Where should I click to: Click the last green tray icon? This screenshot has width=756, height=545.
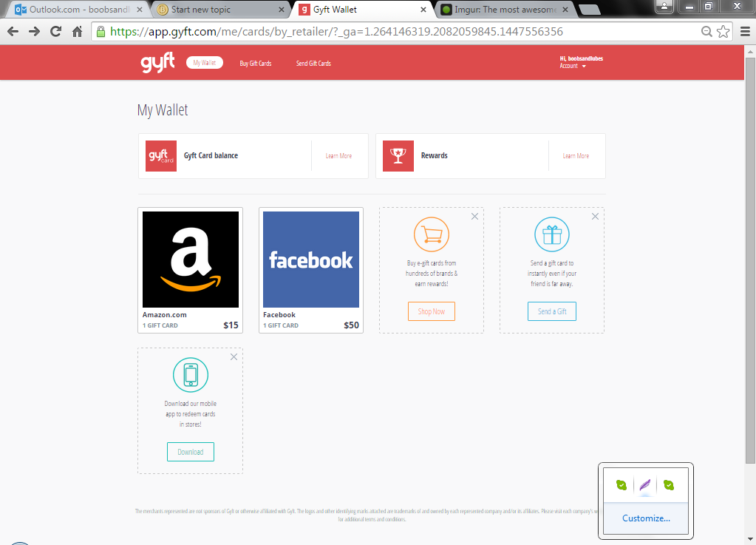tap(669, 484)
